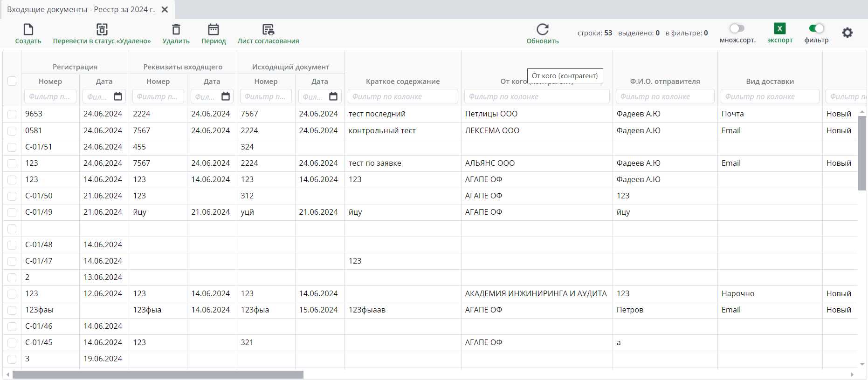Screen dimensions: 868x380
Task: Focus Ф.И.О. отправителя filter field
Action: (665, 96)
